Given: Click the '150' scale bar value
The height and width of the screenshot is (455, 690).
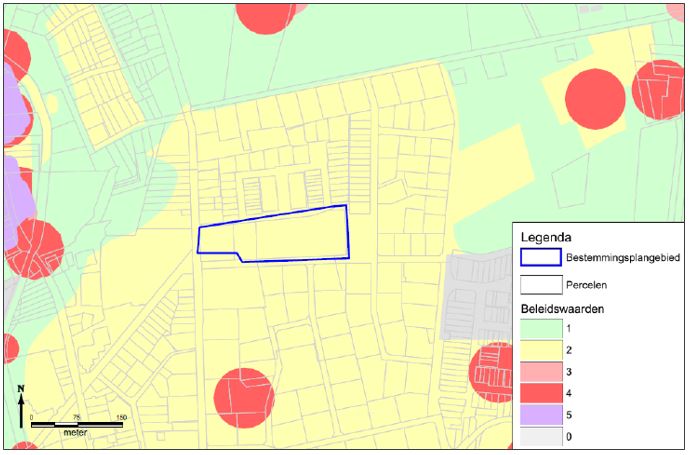Looking at the screenshot, I should point(121,417).
